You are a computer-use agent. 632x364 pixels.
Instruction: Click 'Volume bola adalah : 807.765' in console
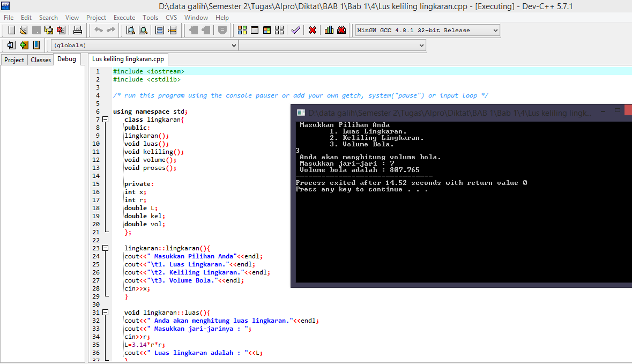[360, 170]
